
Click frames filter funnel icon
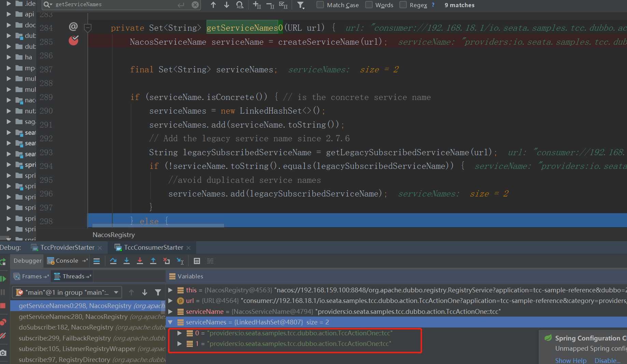coord(158,292)
